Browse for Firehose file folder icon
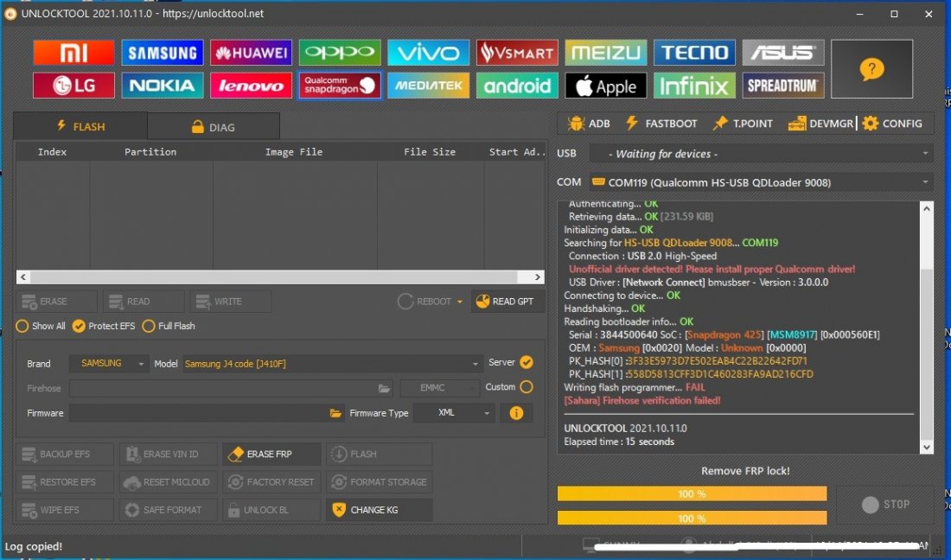This screenshot has height=560, width=951. 384,388
